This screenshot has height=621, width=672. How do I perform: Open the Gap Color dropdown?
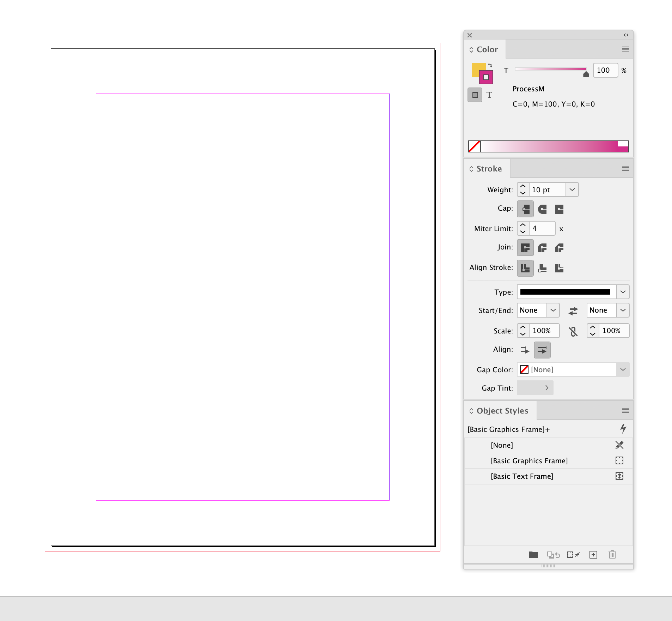click(x=623, y=369)
